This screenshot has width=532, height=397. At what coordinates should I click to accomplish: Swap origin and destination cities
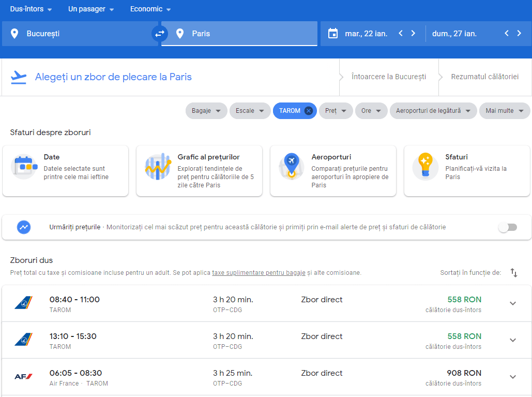click(159, 34)
